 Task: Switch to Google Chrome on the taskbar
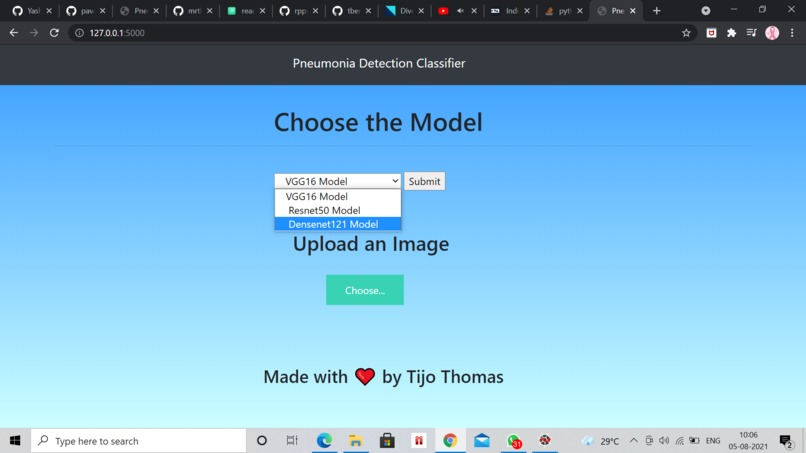pyautogui.click(x=450, y=441)
